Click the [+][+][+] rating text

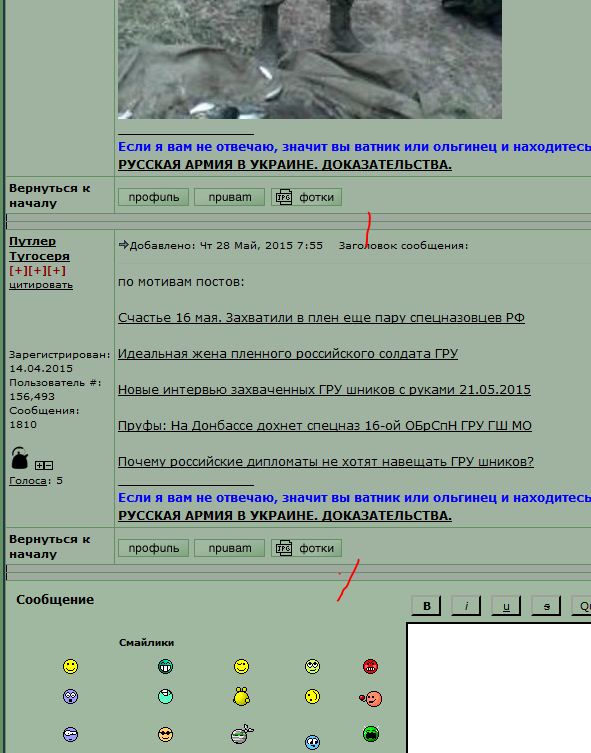[x=37, y=270]
